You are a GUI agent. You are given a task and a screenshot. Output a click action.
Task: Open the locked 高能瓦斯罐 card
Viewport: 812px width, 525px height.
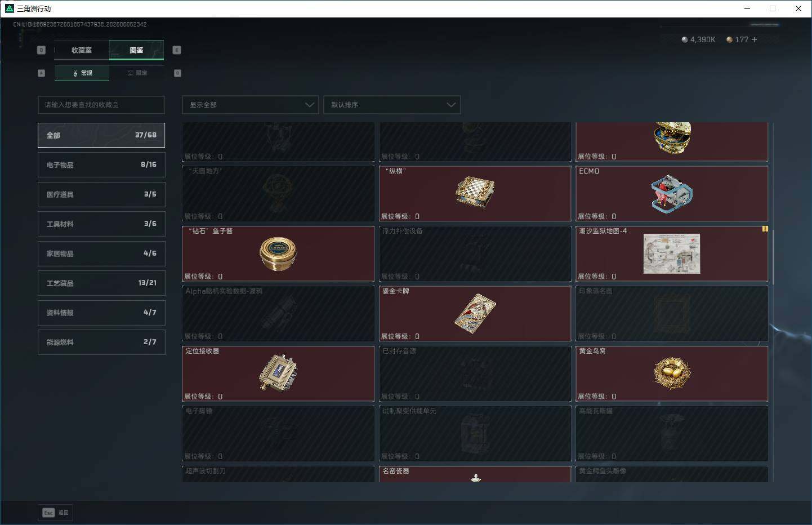pos(672,434)
